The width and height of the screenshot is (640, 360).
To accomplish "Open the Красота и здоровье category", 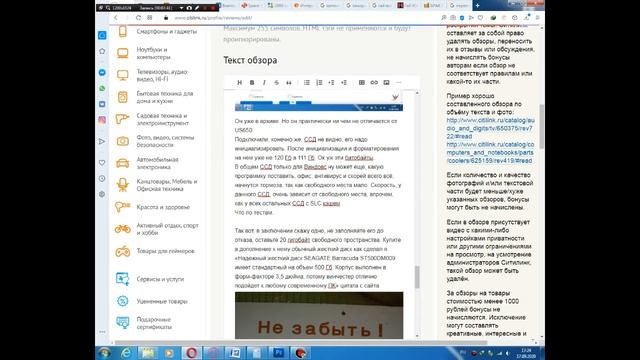I will (x=163, y=207).
